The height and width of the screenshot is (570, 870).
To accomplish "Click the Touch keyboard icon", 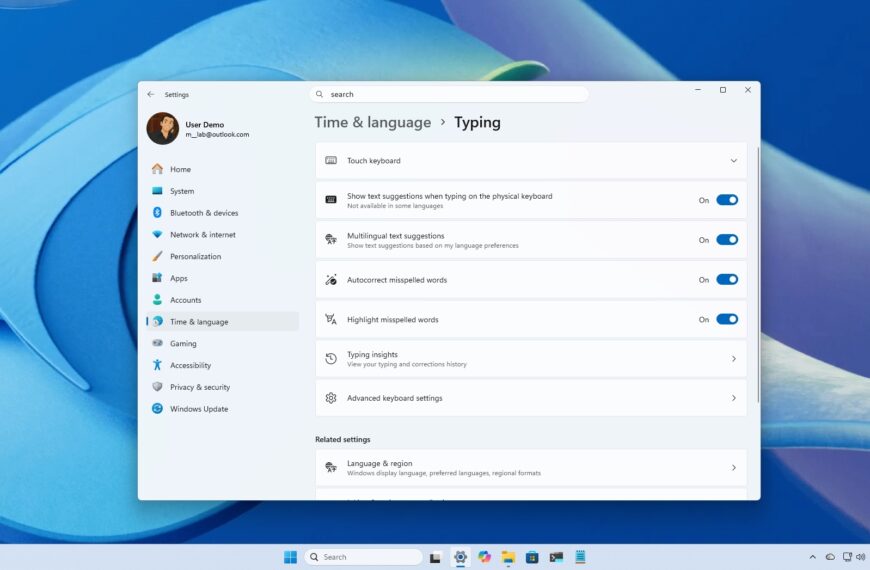I will [331, 160].
